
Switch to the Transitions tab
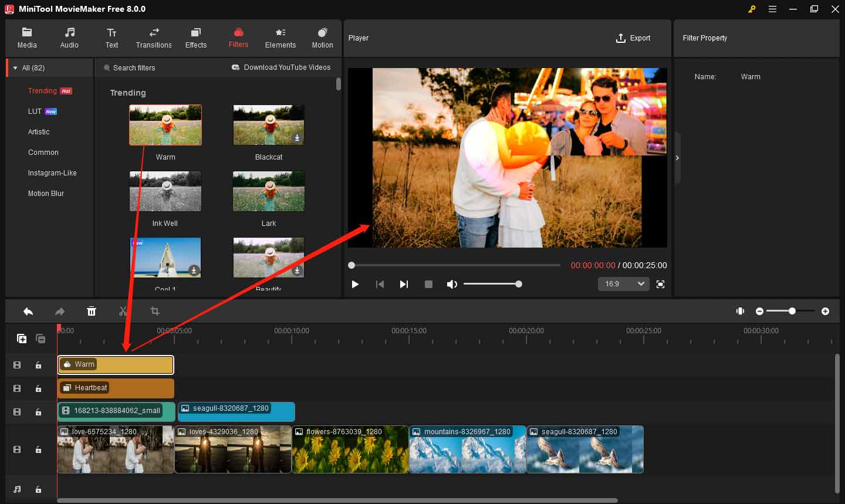pos(154,38)
